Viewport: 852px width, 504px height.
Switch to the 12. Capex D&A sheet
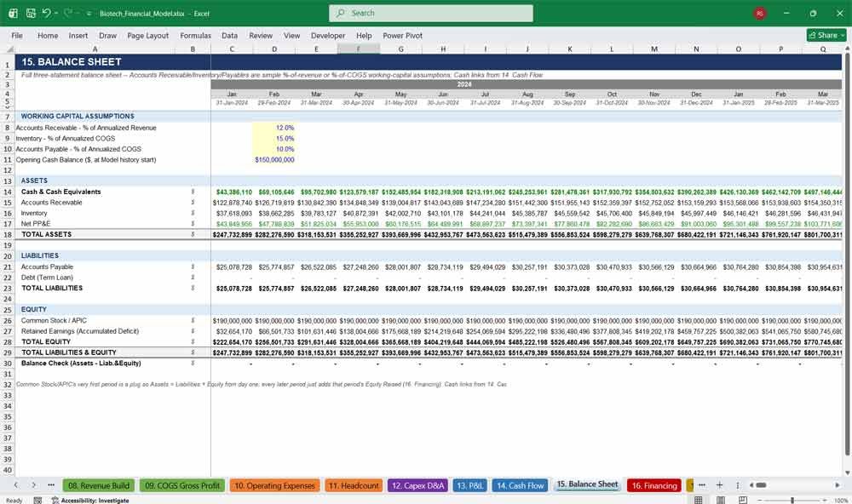pyautogui.click(x=417, y=485)
